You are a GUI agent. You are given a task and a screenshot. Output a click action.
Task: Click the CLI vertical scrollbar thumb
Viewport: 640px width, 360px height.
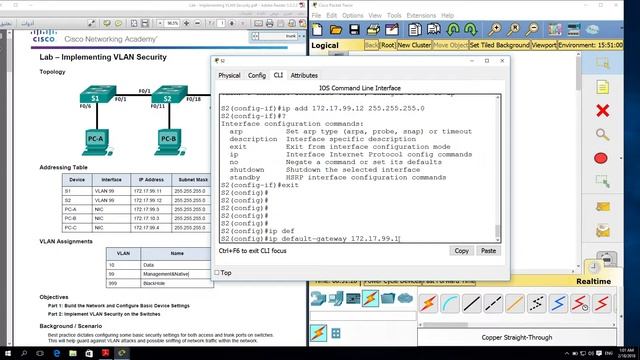(498, 231)
